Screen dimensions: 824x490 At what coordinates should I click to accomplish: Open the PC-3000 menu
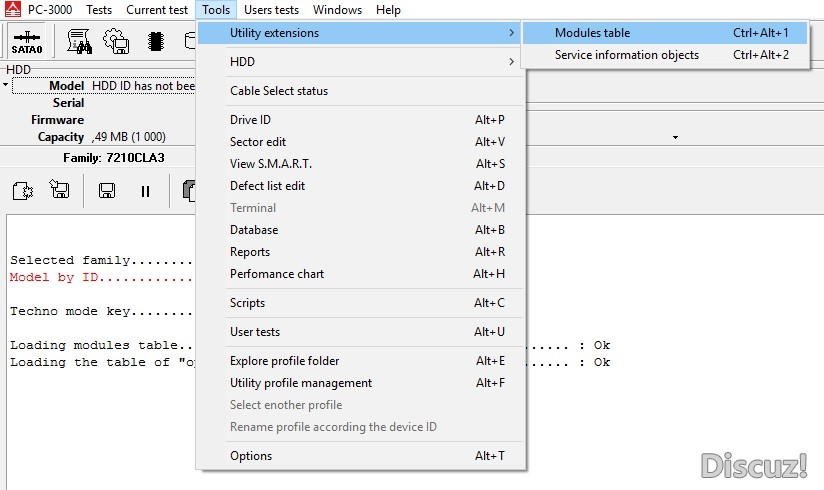(50, 9)
